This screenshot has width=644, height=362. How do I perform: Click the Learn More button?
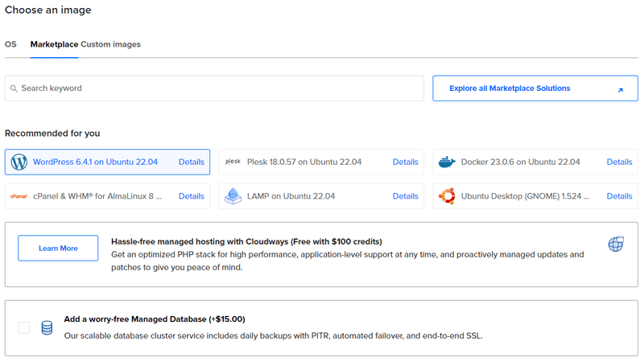point(58,248)
